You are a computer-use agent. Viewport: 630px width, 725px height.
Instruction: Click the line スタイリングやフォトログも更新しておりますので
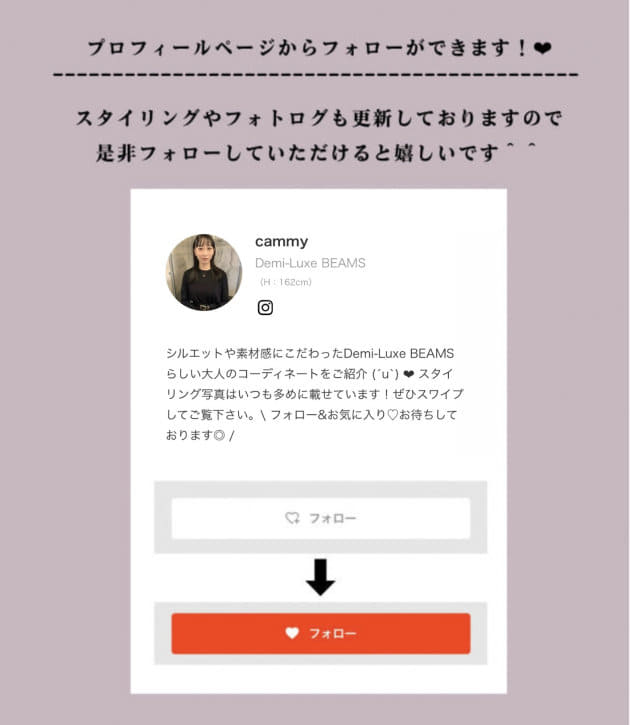click(318, 118)
